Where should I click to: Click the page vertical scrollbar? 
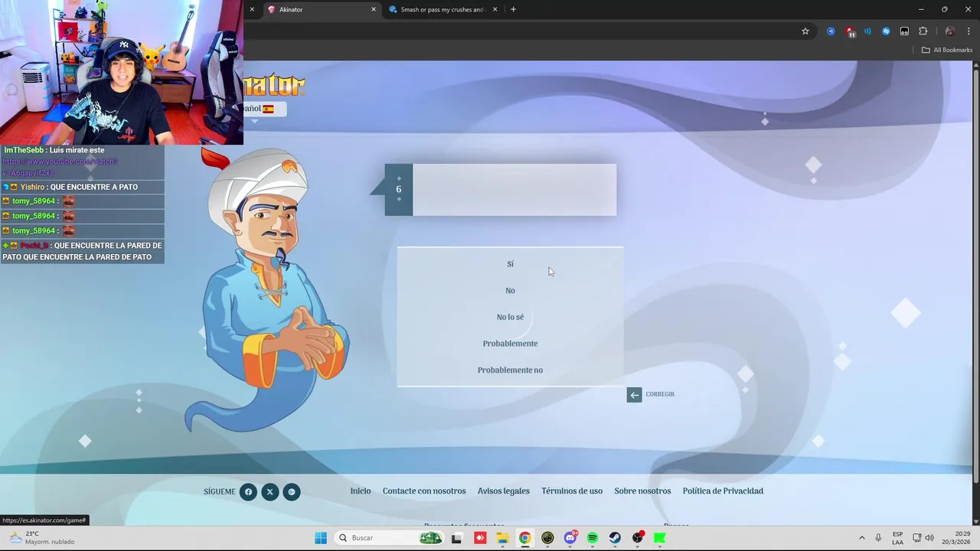pos(975,275)
